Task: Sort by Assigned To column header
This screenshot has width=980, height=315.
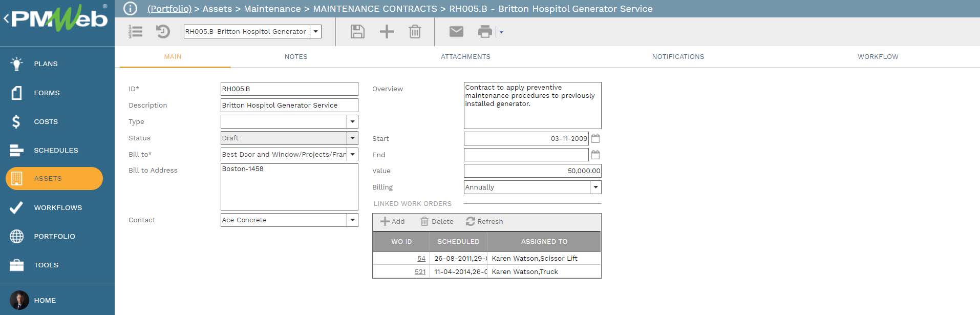Action: pos(544,241)
